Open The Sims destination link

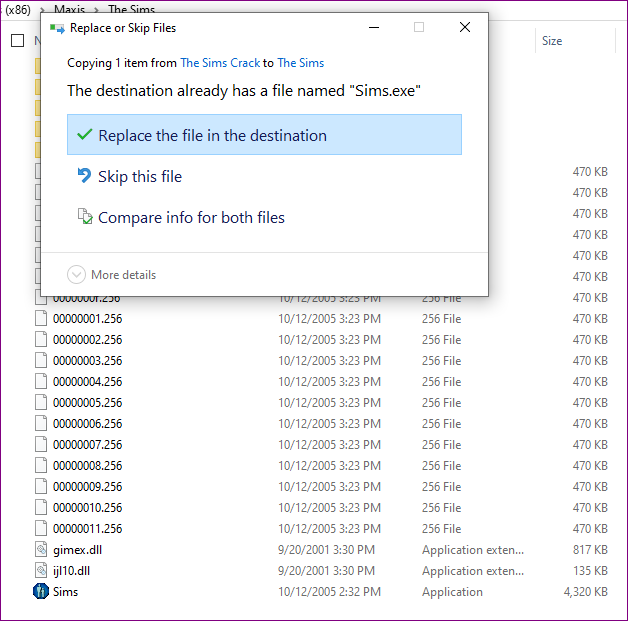click(x=300, y=63)
